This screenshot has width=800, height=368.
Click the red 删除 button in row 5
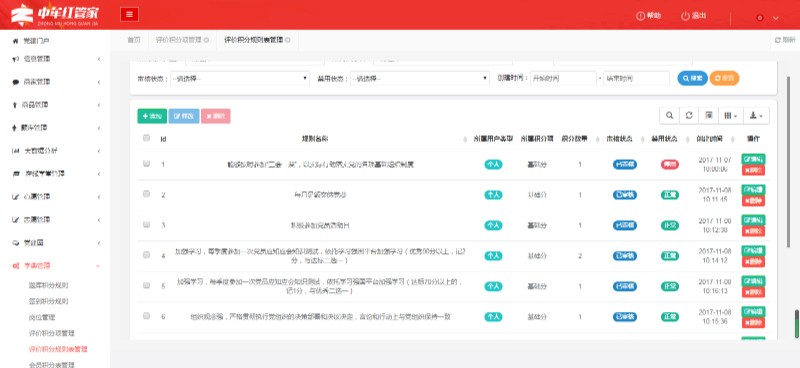tap(753, 292)
